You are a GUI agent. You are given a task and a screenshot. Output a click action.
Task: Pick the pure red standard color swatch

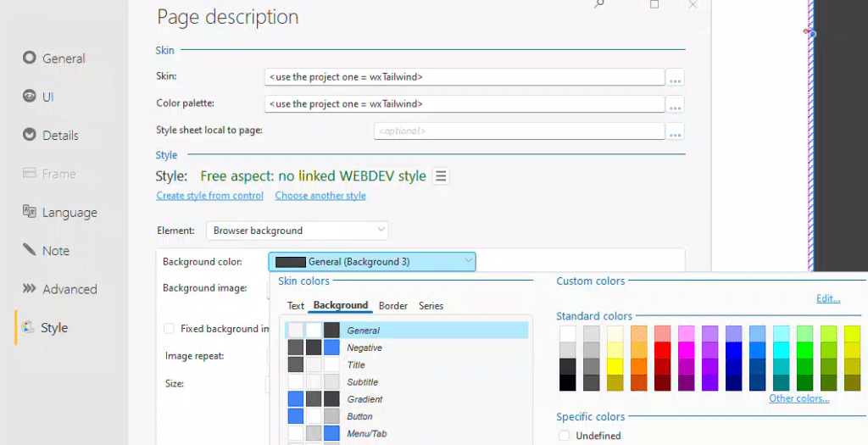(x=662, y=350)
